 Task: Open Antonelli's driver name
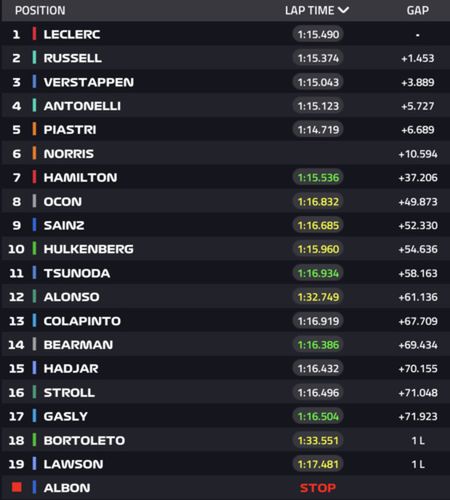82,106
